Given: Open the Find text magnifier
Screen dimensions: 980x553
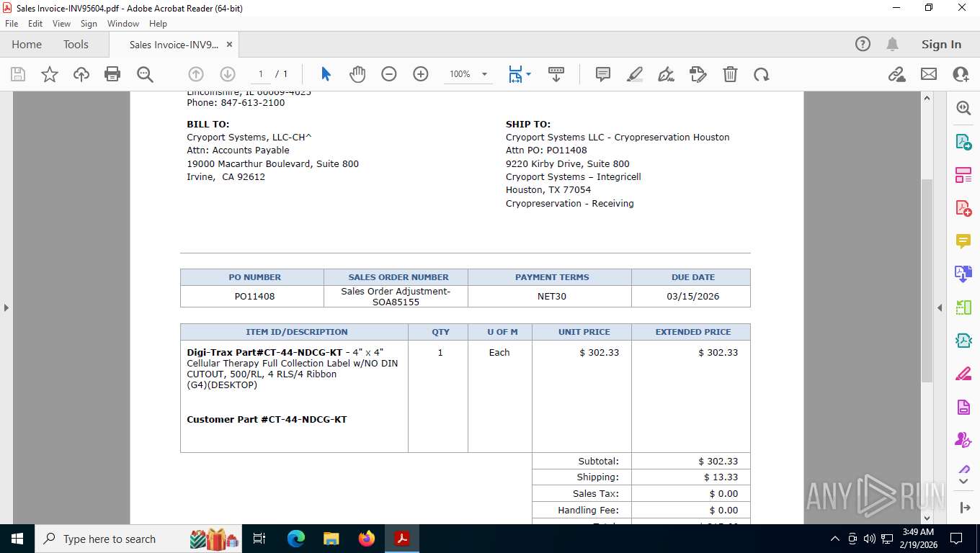Looking at the screenshot, I should click(x=145, y=74).
